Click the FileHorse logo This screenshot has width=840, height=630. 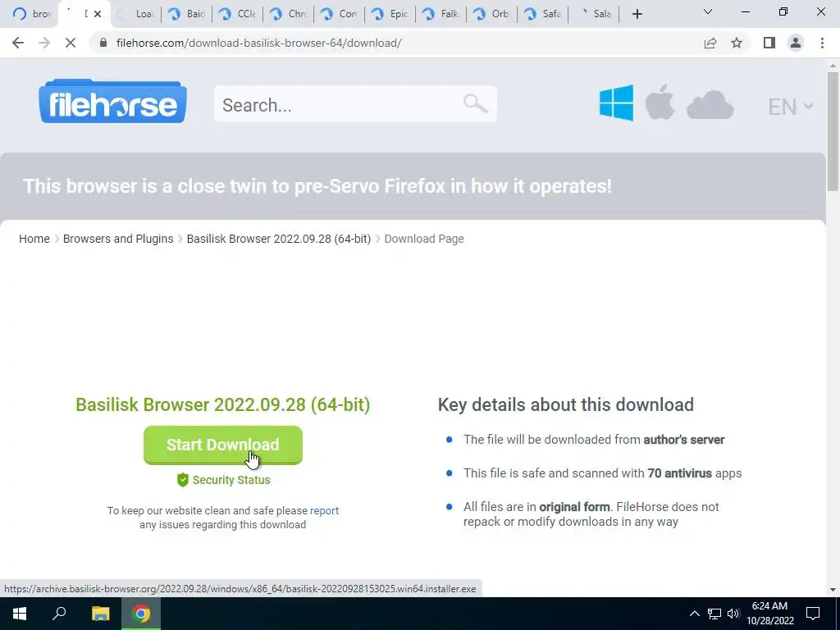(112, 101)
